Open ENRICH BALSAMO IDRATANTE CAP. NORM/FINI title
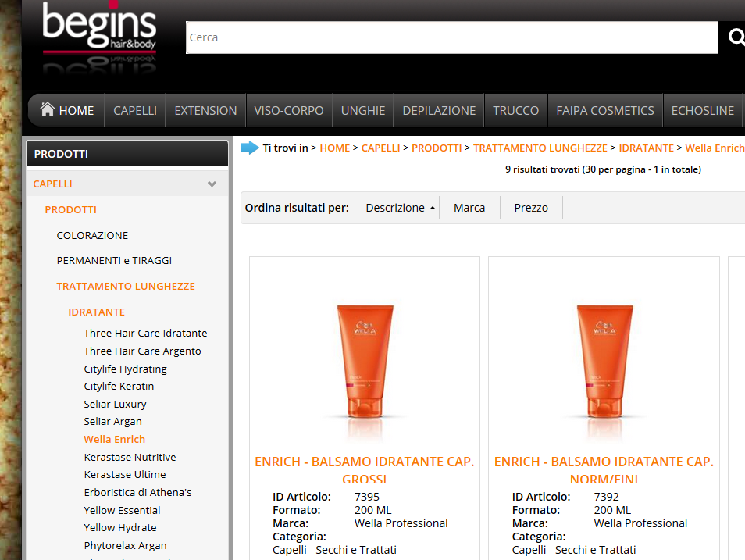The height and width of the screenshot is (560, 745). coord(604,469)
